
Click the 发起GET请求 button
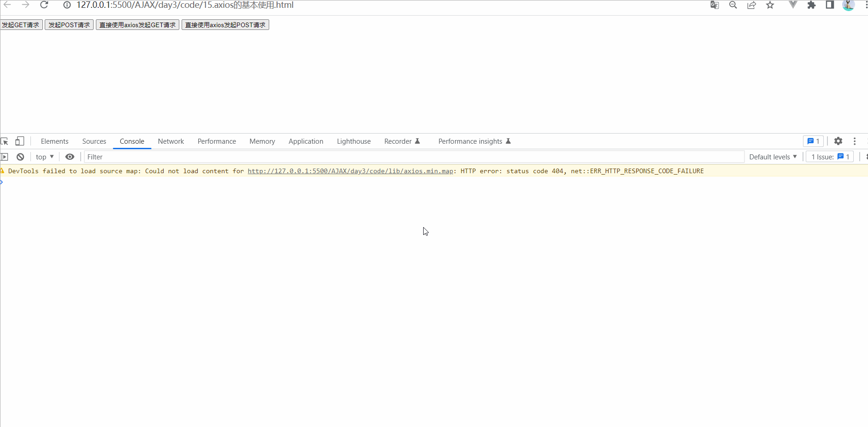click(x=21, y=24)
